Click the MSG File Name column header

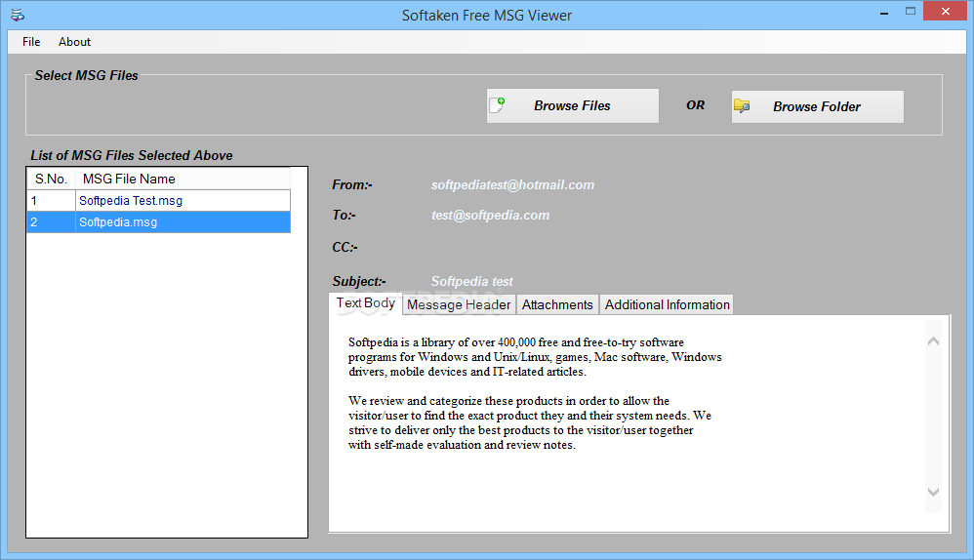(x=183, y=179)
